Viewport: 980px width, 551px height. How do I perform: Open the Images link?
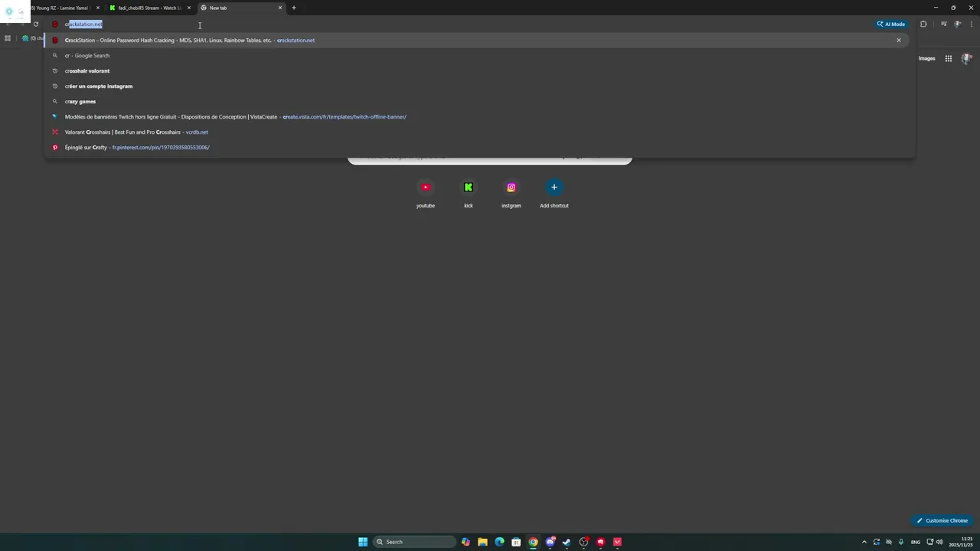coord(927,58)
